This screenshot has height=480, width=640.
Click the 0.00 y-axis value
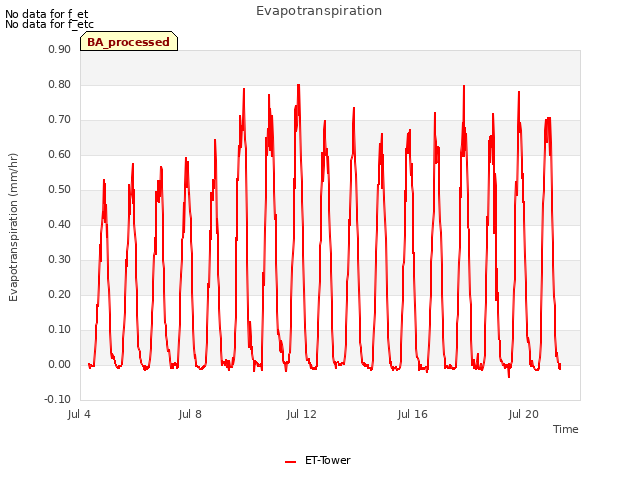coord(59,365)
